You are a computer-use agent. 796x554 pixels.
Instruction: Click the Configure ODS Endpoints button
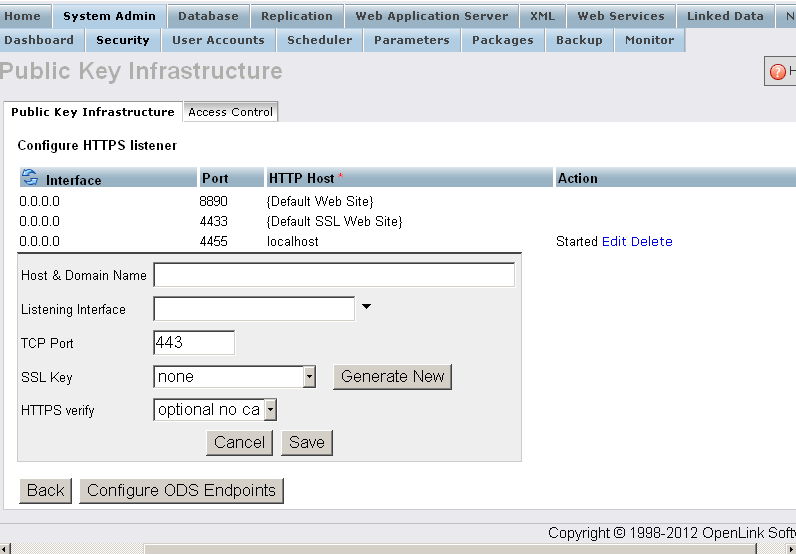pyautogui.click(x=182, y=490)
